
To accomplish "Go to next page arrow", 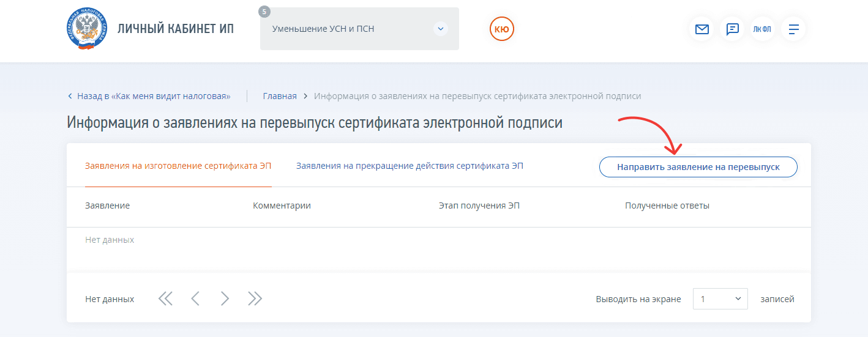I will coord(225,298).
